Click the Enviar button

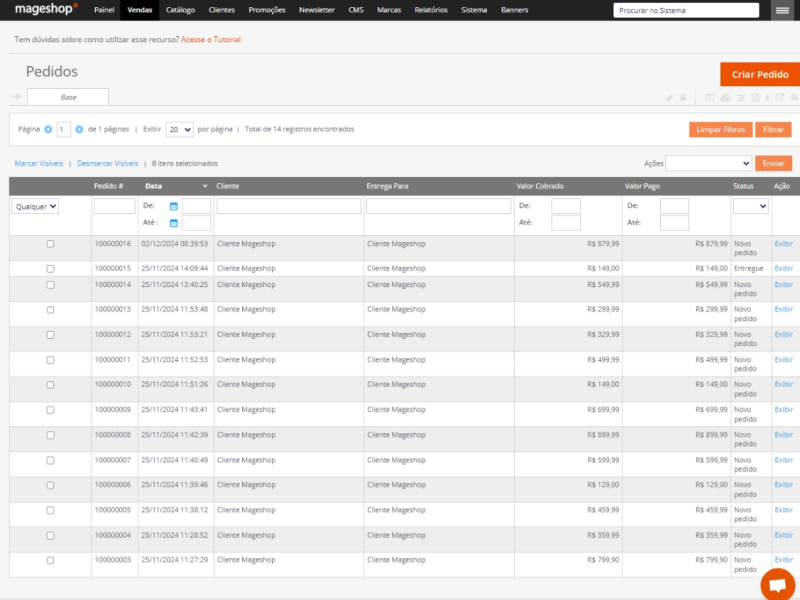[773, 163]
